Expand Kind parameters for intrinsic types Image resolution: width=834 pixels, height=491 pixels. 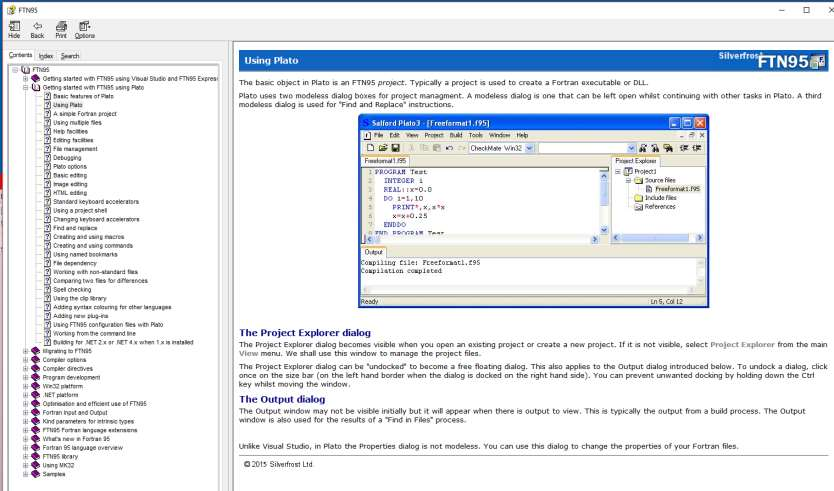pos(26,421)
